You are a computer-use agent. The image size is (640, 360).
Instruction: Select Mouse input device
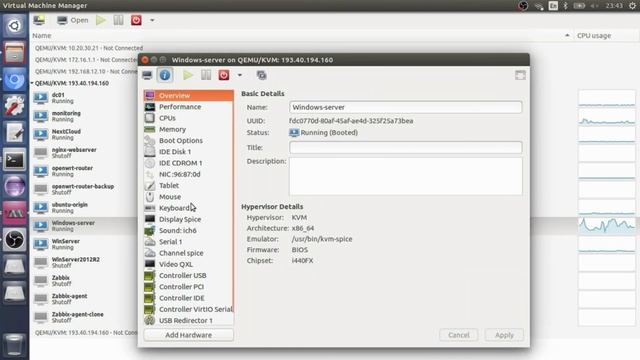click(189, 197)
